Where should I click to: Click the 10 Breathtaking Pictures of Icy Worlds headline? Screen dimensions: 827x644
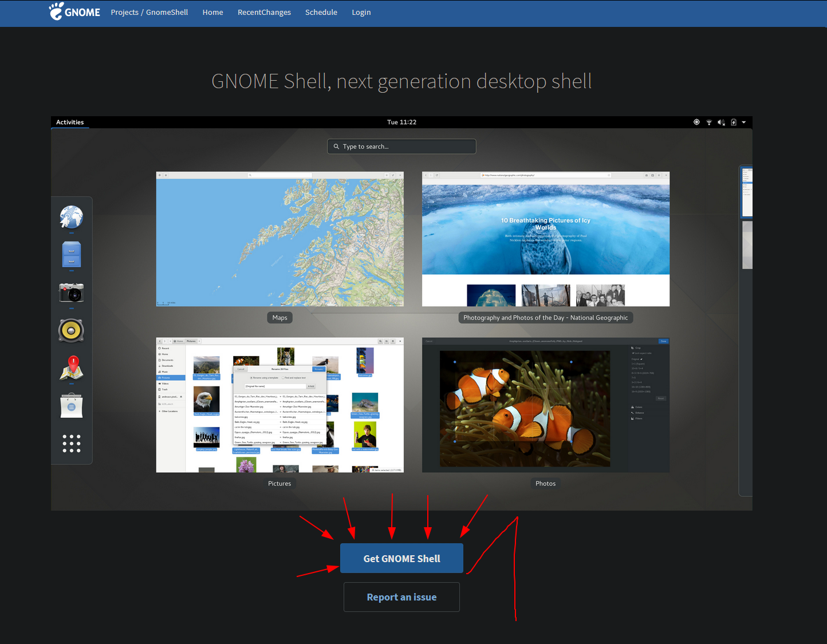point(546,224)
